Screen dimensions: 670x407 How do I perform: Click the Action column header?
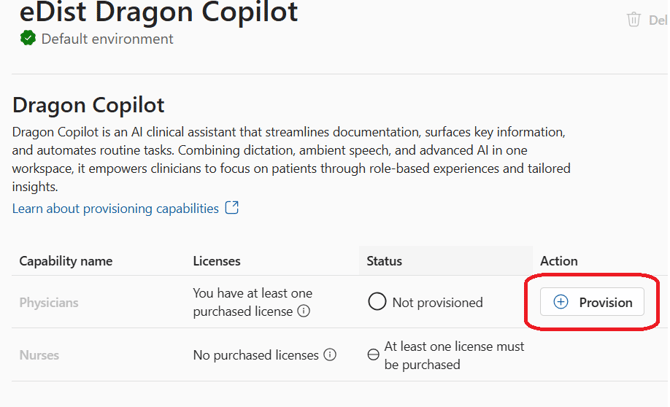click(x=559, y=261)
